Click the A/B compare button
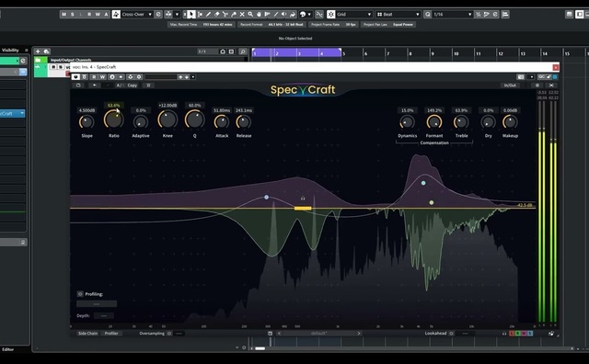 point(120,85)
